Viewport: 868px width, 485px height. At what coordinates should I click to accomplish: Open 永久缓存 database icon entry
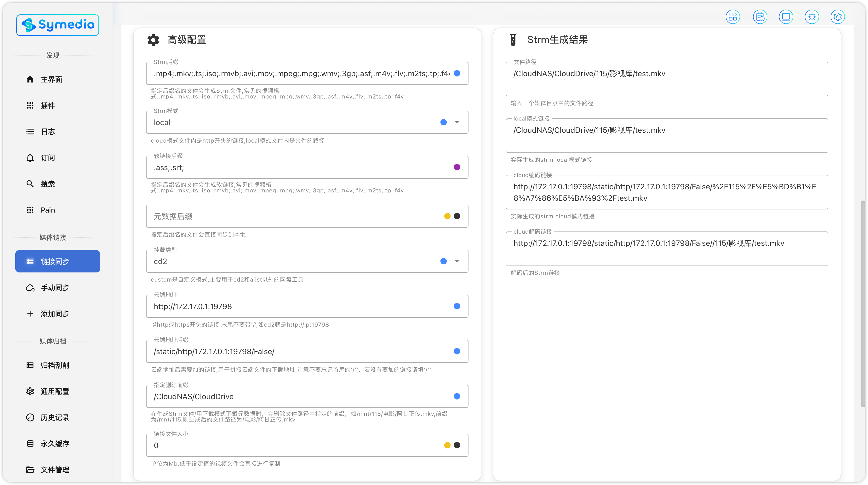click(x=55, y=444)
